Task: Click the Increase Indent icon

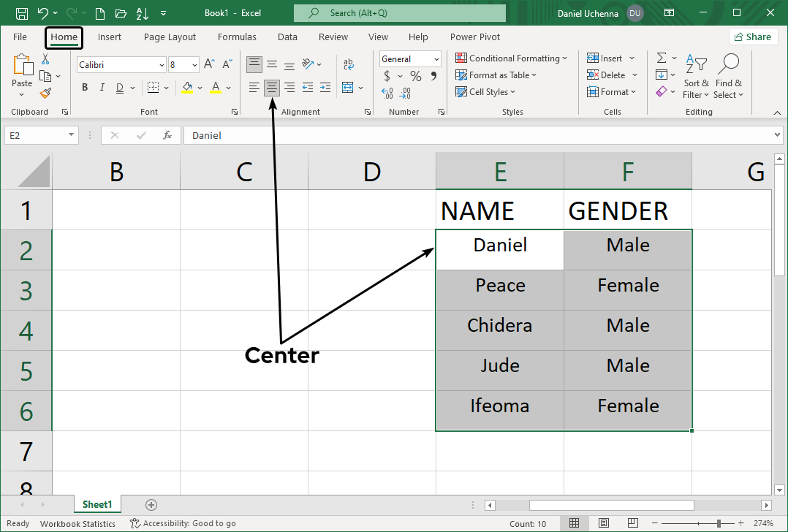Action: (325, 88)
